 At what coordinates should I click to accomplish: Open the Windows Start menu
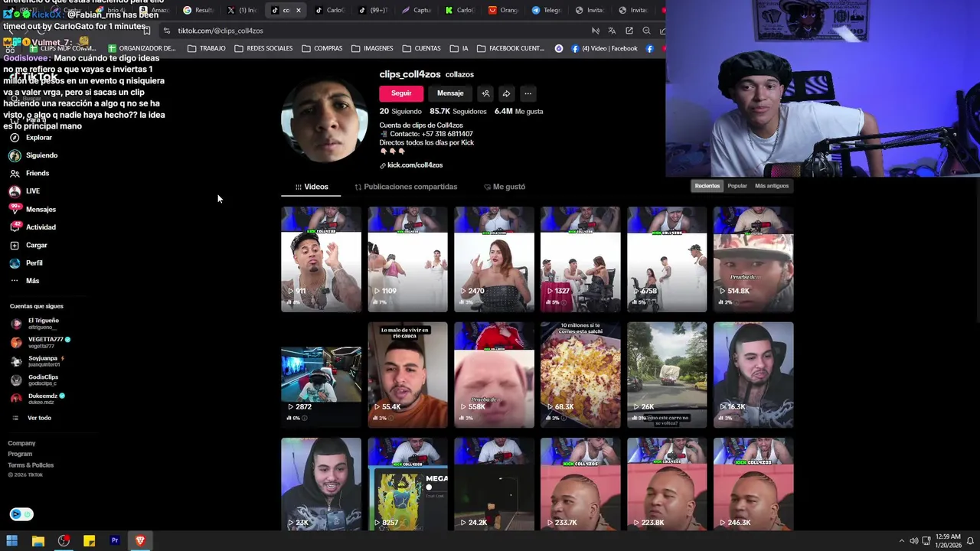click(12, 541)
